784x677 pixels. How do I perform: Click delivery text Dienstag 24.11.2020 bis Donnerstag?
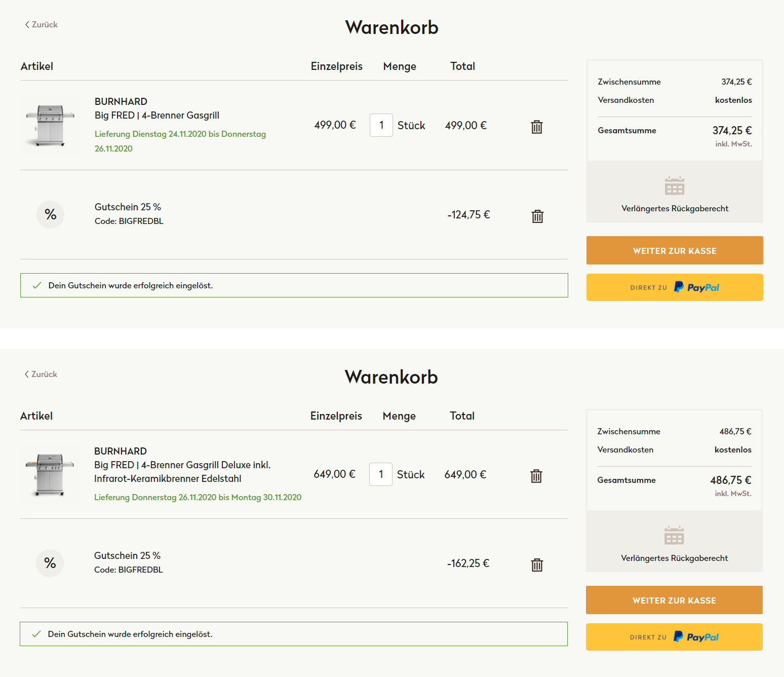(x=180, y=141)
